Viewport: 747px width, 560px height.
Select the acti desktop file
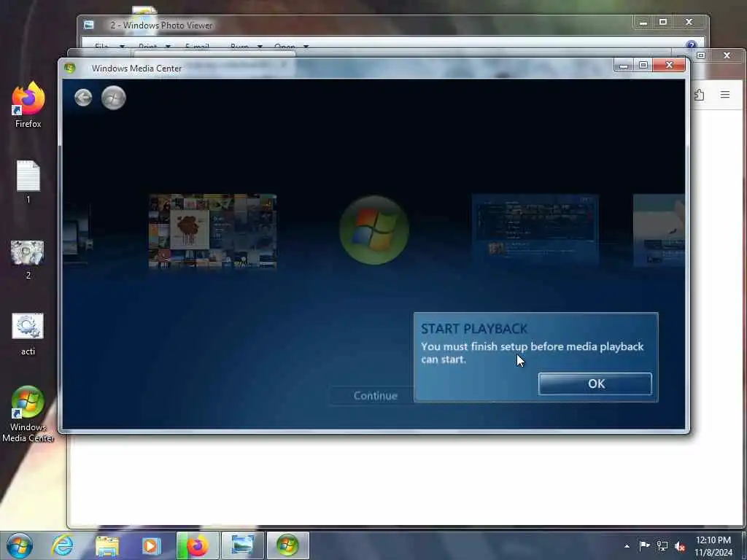(x=28, y=334)
